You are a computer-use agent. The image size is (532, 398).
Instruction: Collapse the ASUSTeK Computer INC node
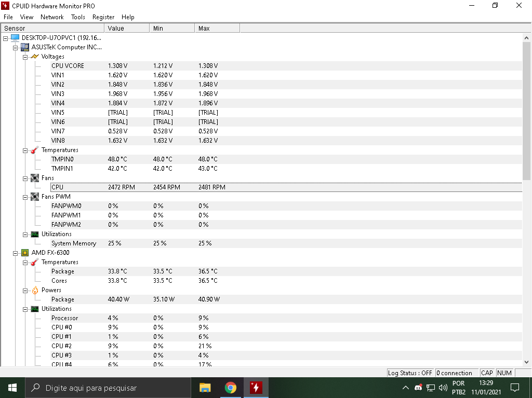(15, 48)
